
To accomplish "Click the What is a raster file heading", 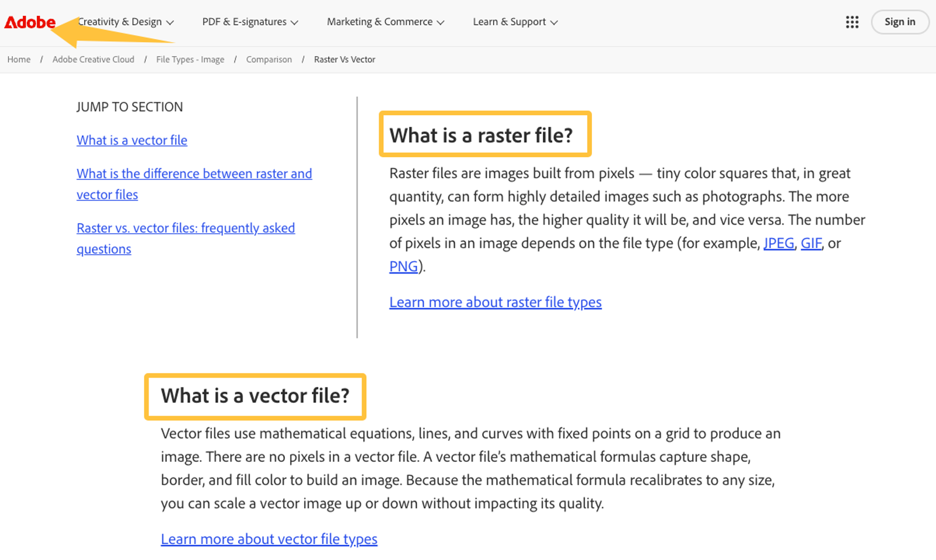I will pos(481,135).
